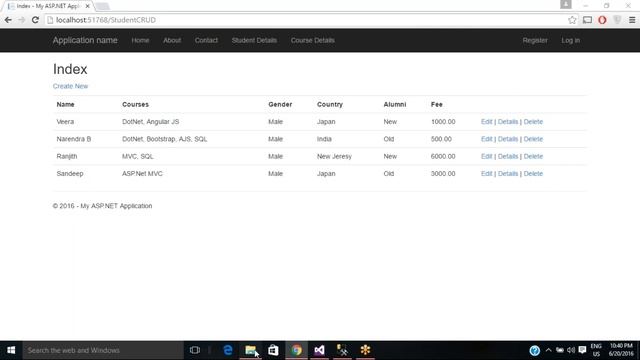Click the Search the web and Windows box
Image resolution: width=640 pixels, height=360 pixels.
(103, 350)
